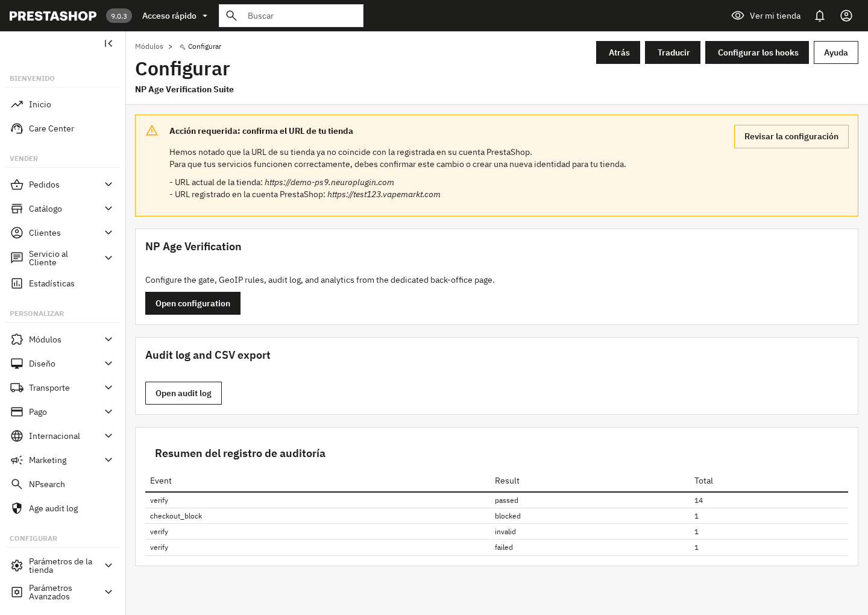Expand the Transporte submenu chevron

coord(108,388)
